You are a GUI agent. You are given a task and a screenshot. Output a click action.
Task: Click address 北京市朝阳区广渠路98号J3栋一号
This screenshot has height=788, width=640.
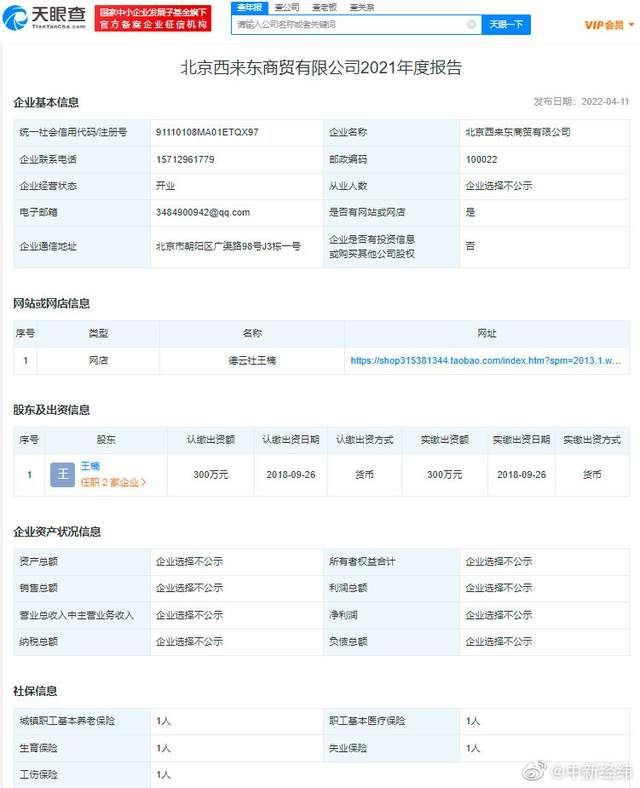point(228,246)
